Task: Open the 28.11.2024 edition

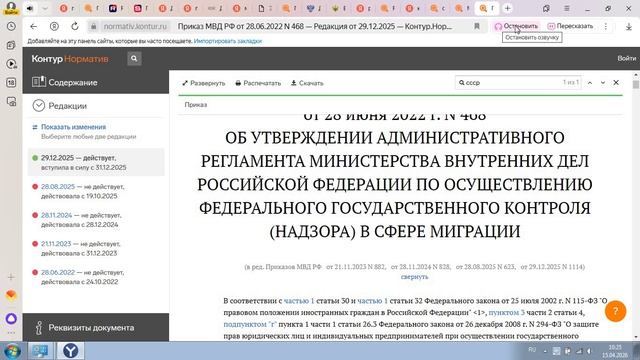Action: [56, 215]
